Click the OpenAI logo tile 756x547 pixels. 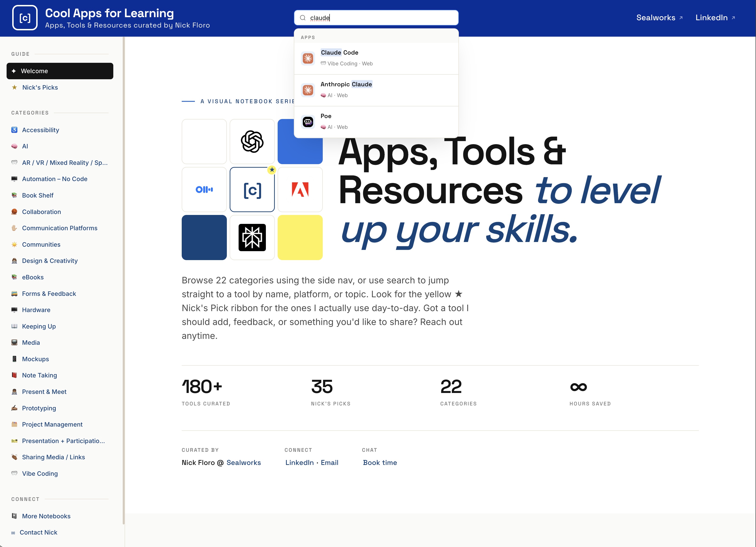click(x=252, y=141)
